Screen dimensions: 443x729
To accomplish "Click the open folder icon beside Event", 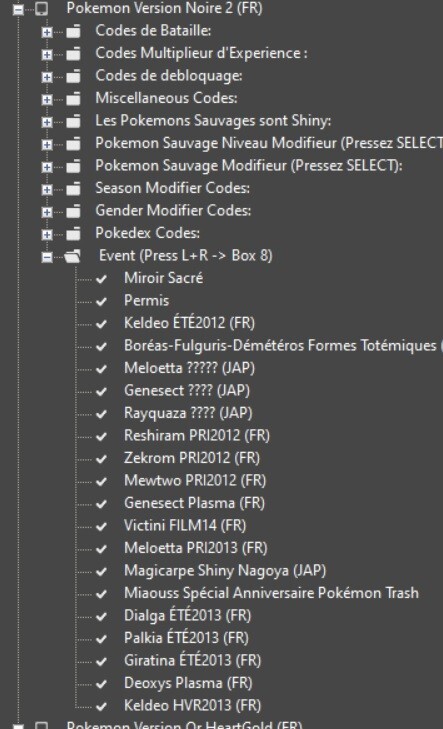I will [73, 256].
